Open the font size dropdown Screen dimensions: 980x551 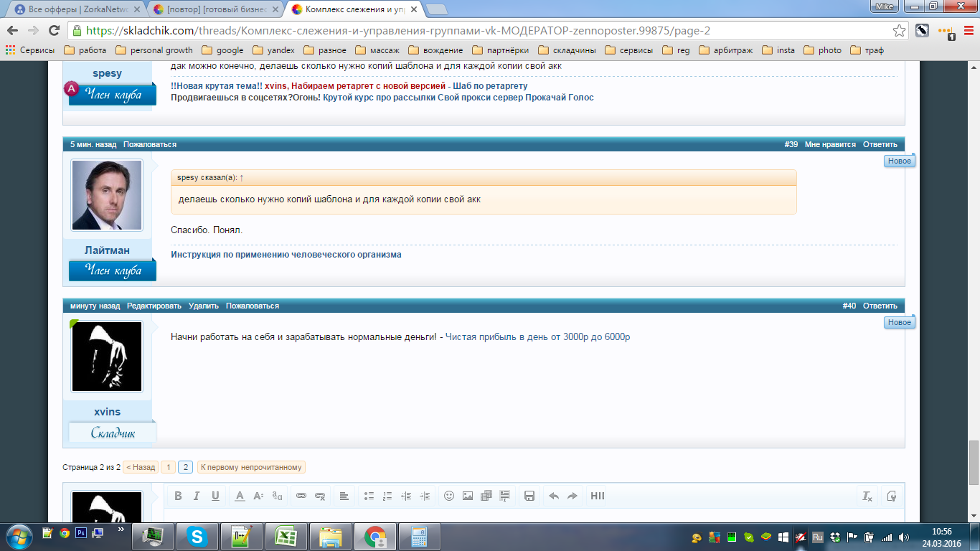(x=258, y=496)
